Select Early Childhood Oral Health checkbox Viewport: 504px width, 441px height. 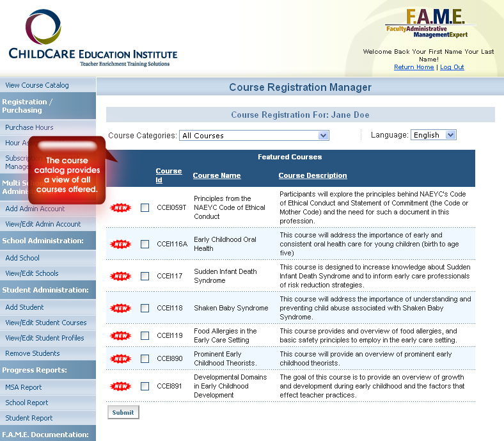(x=145, y=244)
